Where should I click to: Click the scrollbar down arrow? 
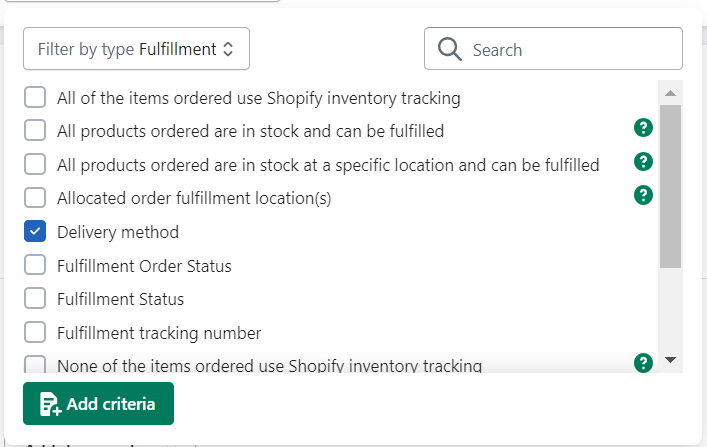pos(670,359)
